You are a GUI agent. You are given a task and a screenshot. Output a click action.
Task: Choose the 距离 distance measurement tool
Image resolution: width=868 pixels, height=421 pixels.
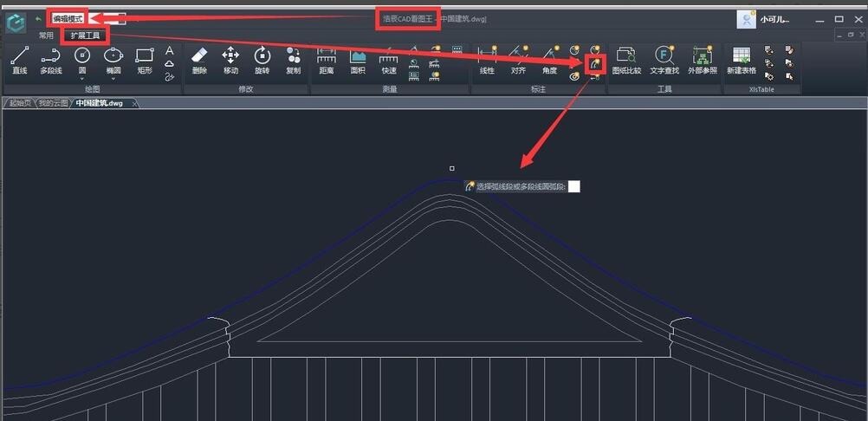tap(327, 59)
